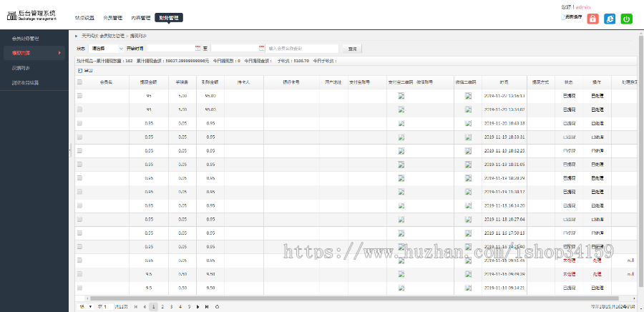
Task: Click the 持卡人 column header
Action: click(x=243, y=82)
